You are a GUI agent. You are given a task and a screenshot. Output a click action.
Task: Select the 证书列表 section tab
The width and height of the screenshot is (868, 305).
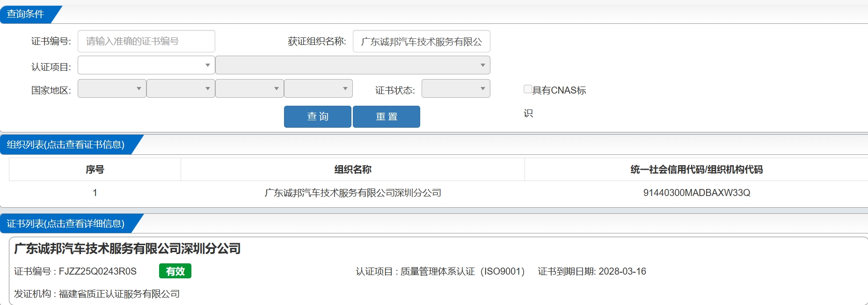66,224
